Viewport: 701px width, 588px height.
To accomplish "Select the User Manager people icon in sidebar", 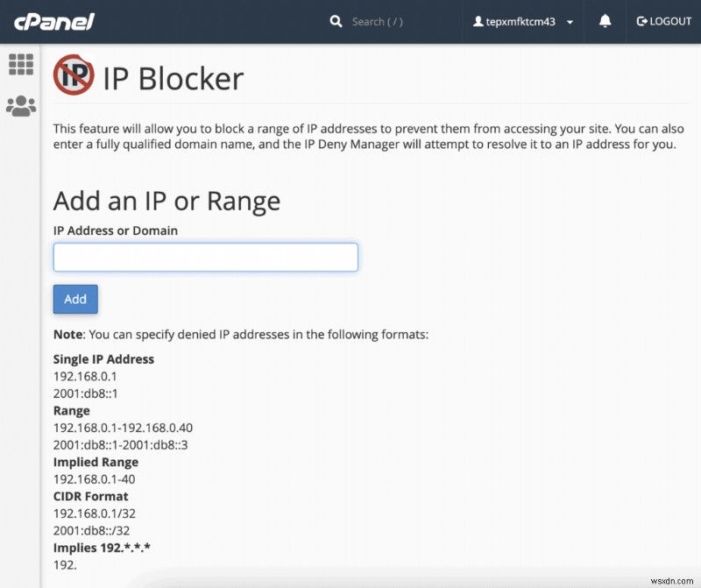I will tap(22, 106).
